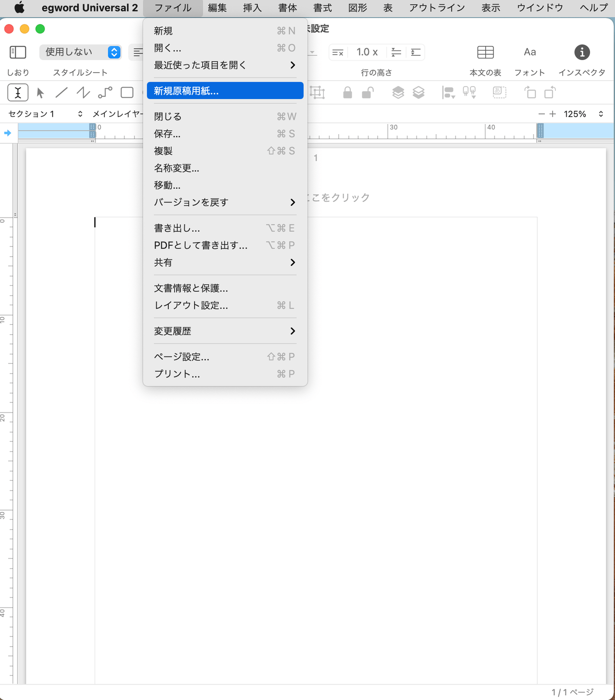Expand the 変更履歴 submenu
This screenshot has height=700, width=615.
point(172,331)
